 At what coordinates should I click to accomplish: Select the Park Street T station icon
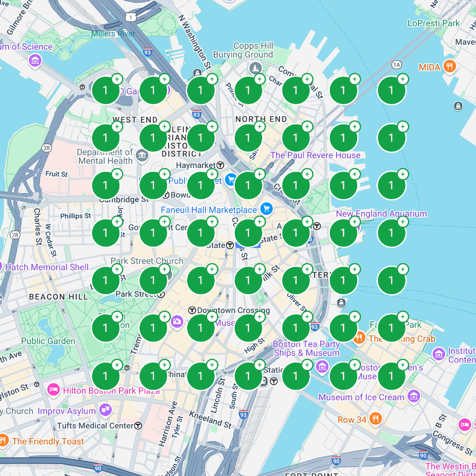pyautogui.click(x=161, y=294)
